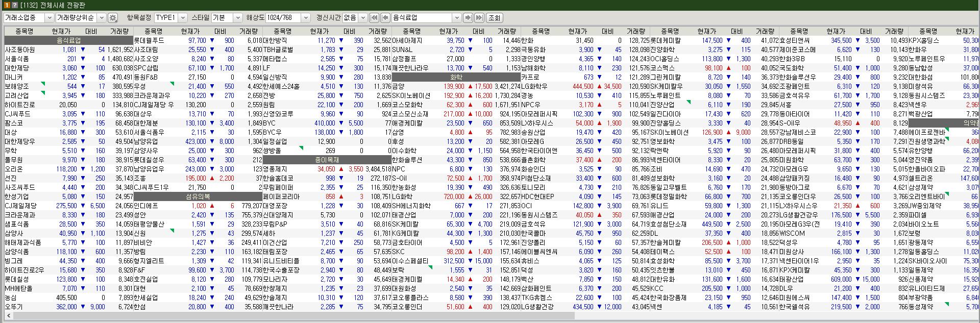Select stock row 서울식품
Screen dimensions: 980x323
[69, 59]
